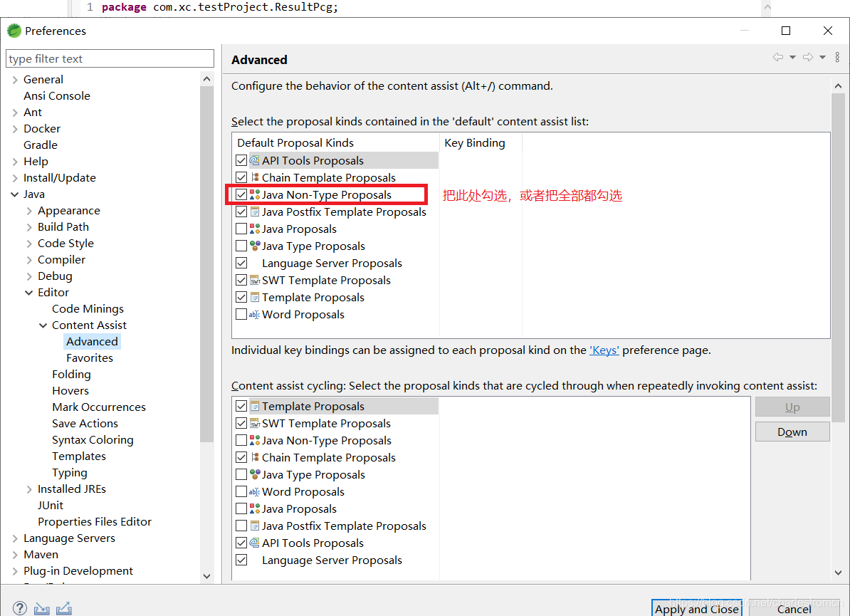Click the Default Proposal Kinds column header

coord(335,142)
